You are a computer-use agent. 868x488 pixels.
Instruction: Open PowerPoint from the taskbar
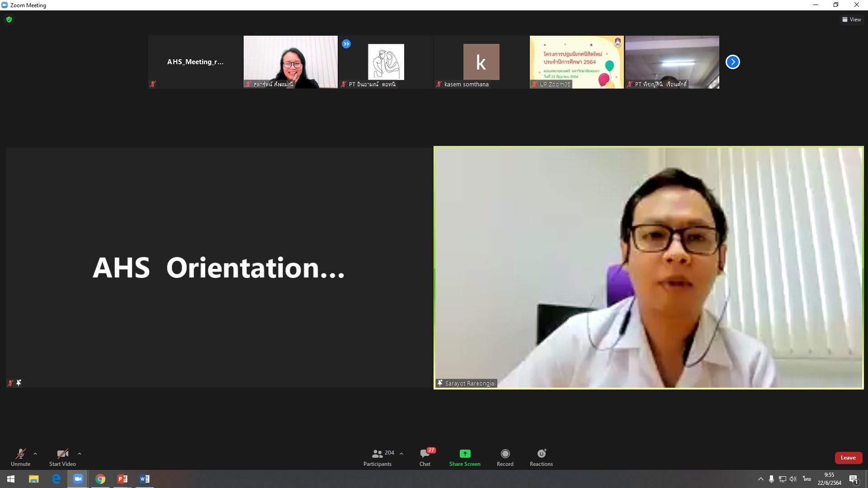coord(123,479)
